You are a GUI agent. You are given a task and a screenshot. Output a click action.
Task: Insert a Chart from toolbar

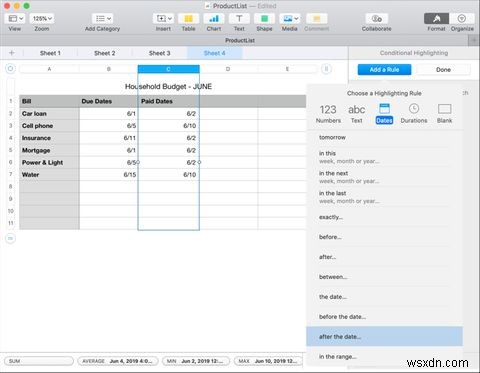point(214,19)
